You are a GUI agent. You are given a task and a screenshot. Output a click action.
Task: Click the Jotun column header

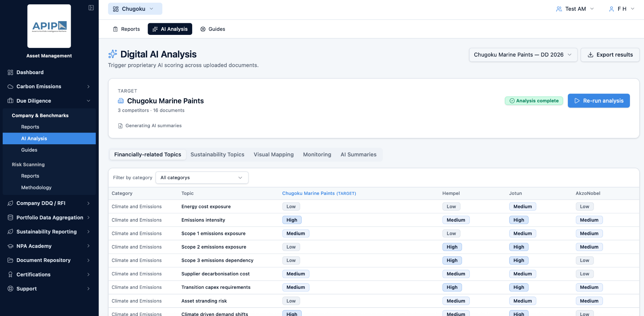[x=516, y=194]
